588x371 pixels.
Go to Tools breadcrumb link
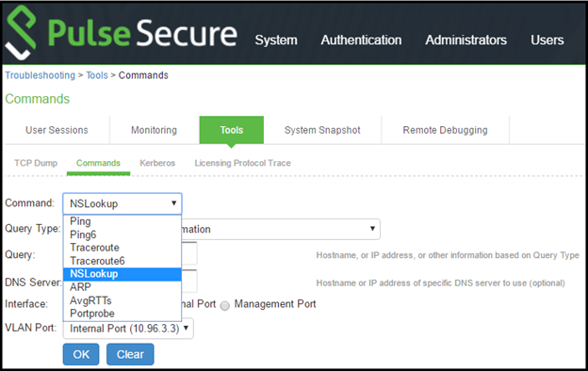point(97,75)
